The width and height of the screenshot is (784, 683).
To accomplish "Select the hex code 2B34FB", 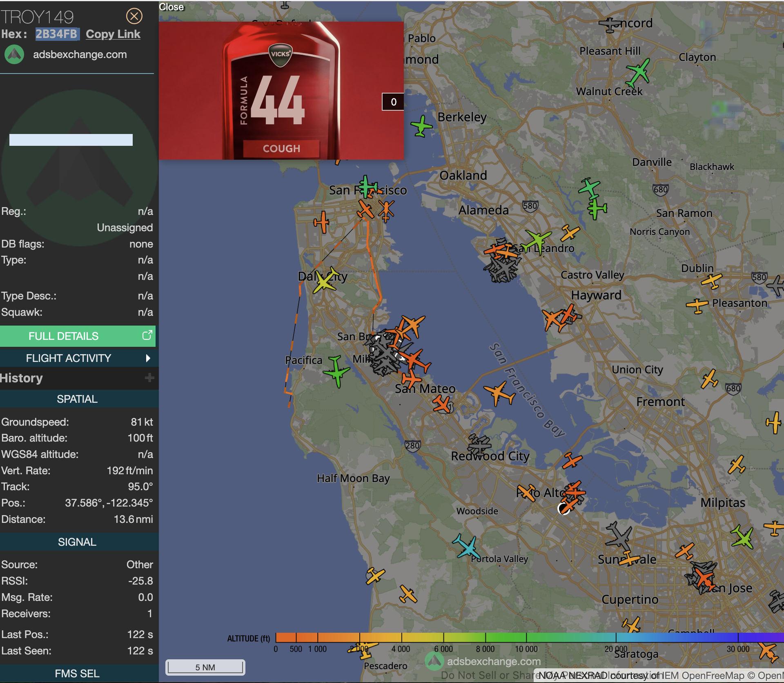I will tap(56, 34).
